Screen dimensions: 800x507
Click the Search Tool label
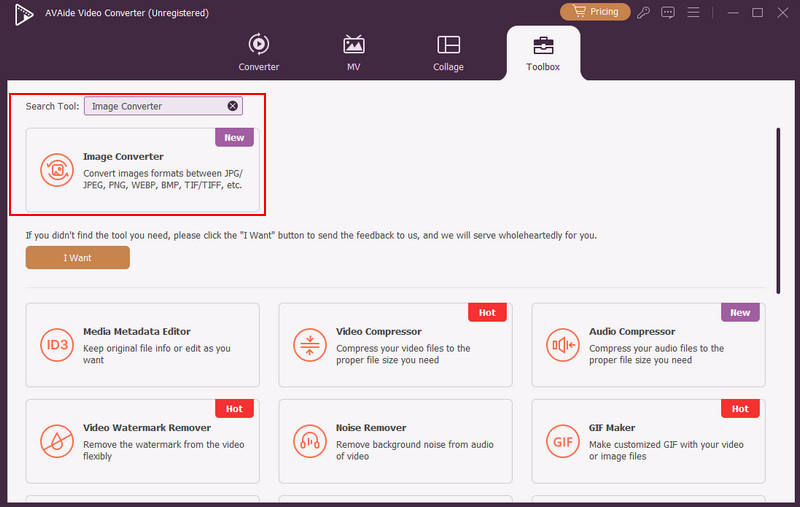[x=53, y=106]
